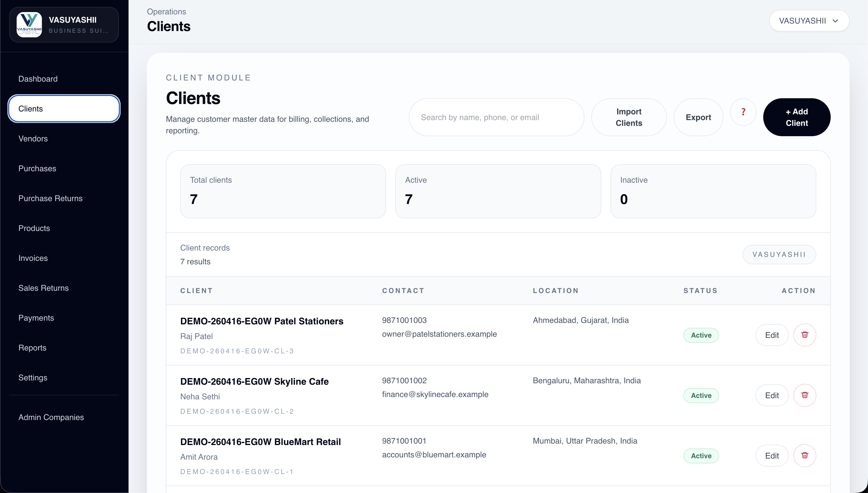Delete the Patel Stationers client via trash icon
The width and height of the screenshot is (868, 493).
[805, 335]
